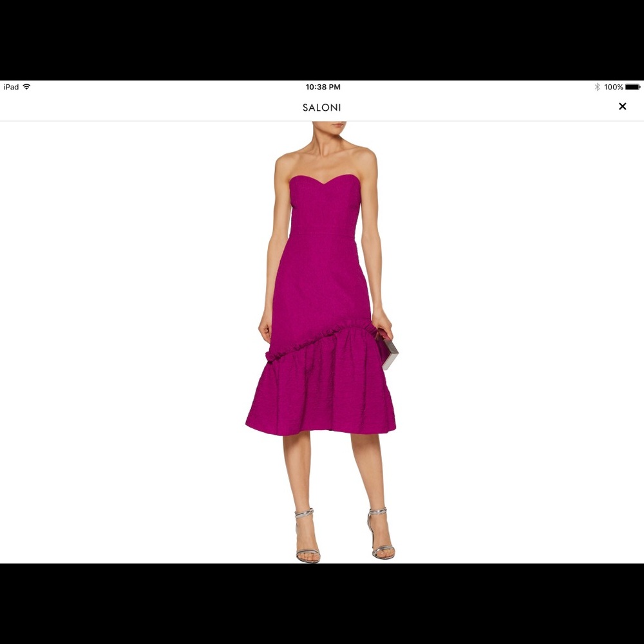The height and width of the screenshot is (644, 644).
Task: Tap the clock showing 10:38 PM
Action: pos(321,86)
